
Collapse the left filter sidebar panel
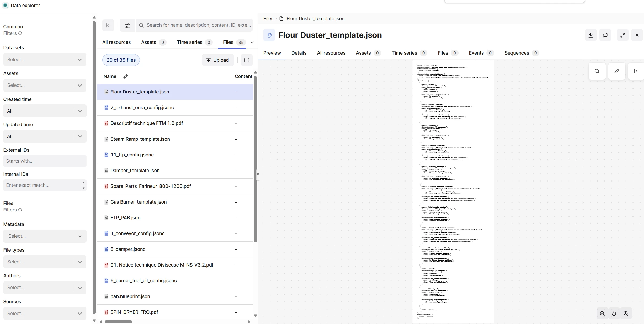point(108,25)
